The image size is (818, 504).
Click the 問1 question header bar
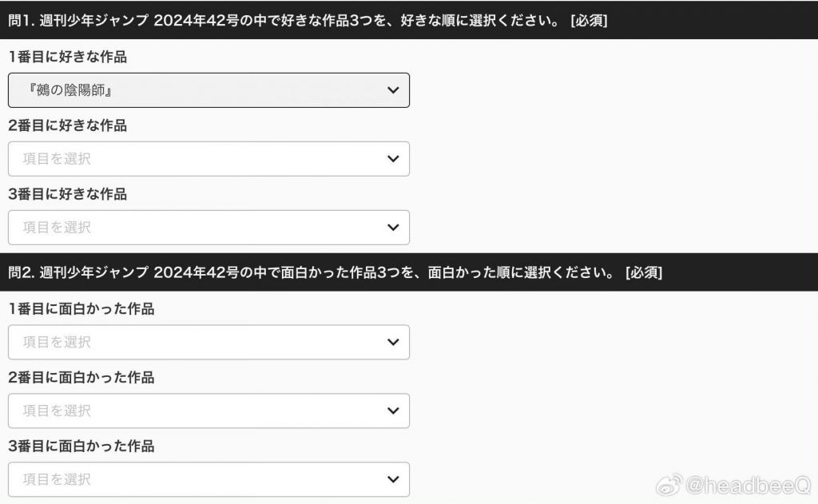coord(409,20)
